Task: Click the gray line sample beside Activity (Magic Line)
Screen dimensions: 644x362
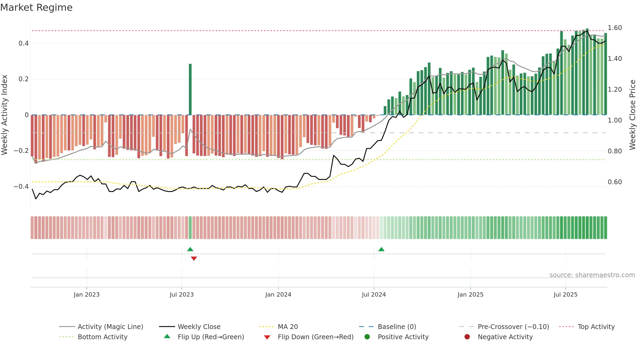Action: 67,327
